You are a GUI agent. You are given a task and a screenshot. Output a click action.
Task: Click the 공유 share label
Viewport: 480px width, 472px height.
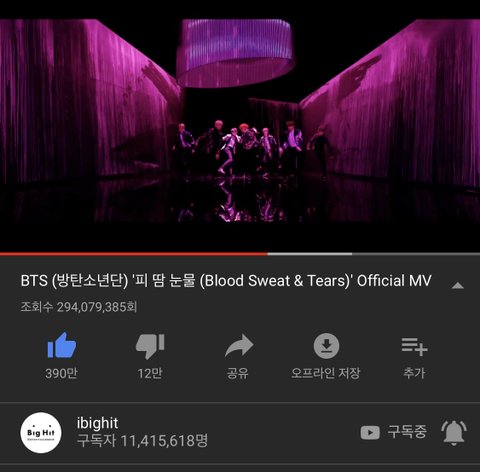(238, 373)
